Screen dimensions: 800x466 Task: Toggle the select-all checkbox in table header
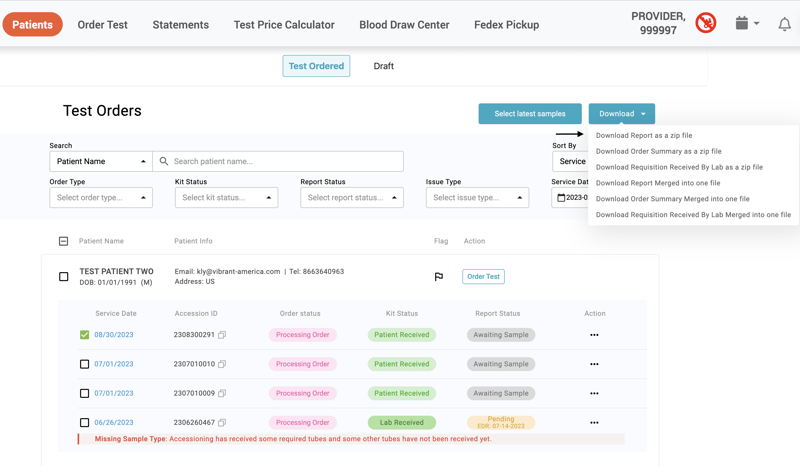pos(63,241)
